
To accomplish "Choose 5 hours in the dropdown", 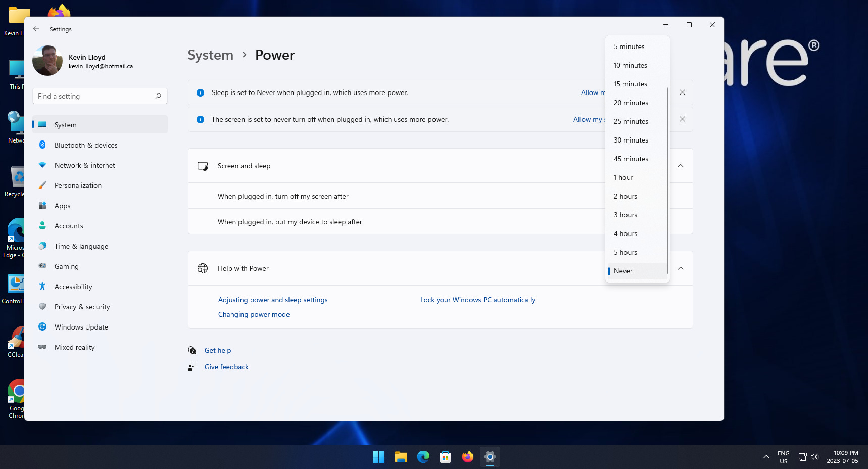I will pos(637,252).
